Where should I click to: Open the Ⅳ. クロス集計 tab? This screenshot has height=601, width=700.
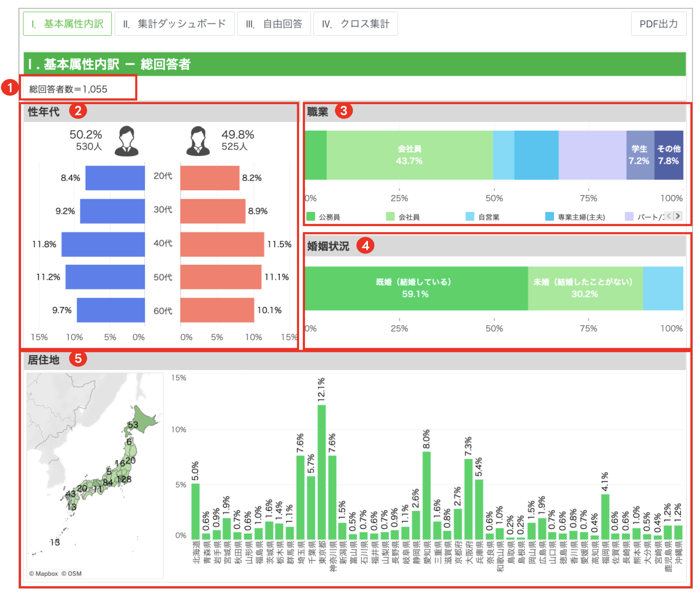[356, 24]
